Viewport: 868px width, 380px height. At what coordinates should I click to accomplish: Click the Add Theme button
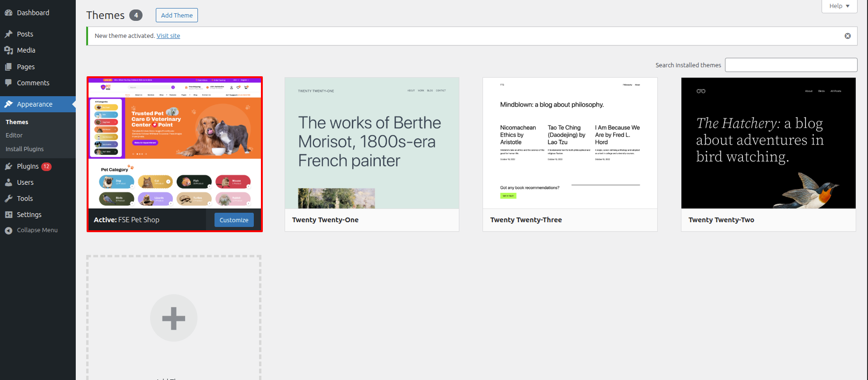(177, 15)
